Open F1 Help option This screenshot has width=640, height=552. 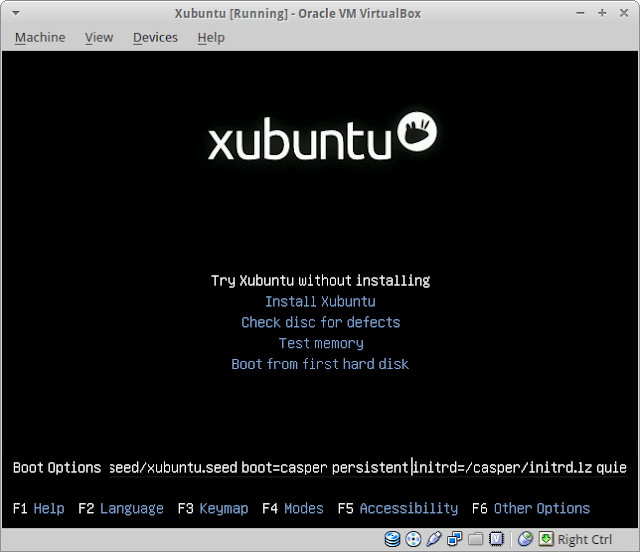tap(39, 508)
